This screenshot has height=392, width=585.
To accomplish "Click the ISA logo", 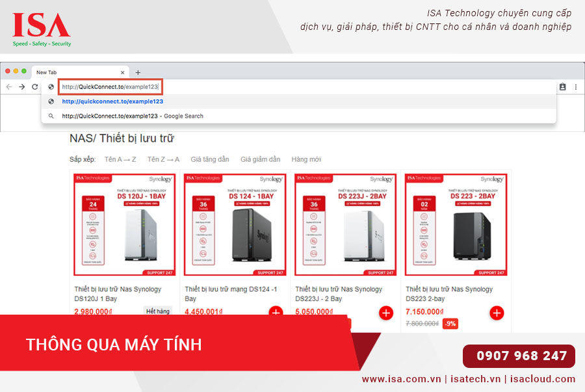I will point(42,30).
